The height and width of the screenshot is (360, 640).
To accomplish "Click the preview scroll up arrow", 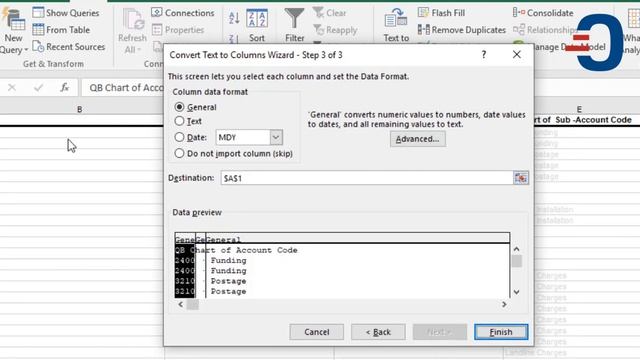I will click(516, 249).
